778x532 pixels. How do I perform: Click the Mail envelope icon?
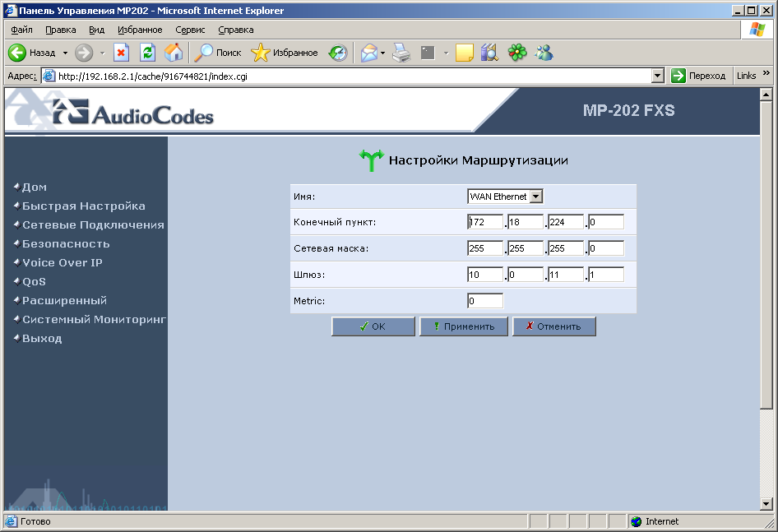pyautogui.click(x=368, y=53)
